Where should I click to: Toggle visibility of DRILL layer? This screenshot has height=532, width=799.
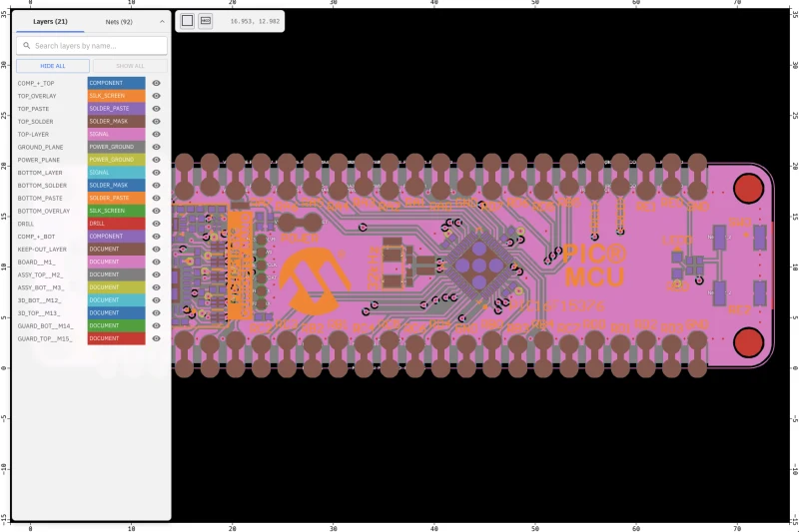point(157,224)
